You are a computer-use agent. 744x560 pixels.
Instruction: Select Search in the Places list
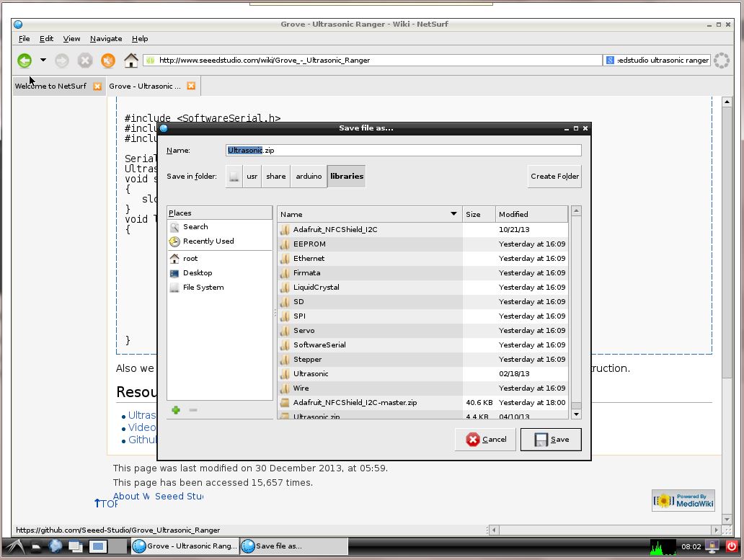[220, 226]
